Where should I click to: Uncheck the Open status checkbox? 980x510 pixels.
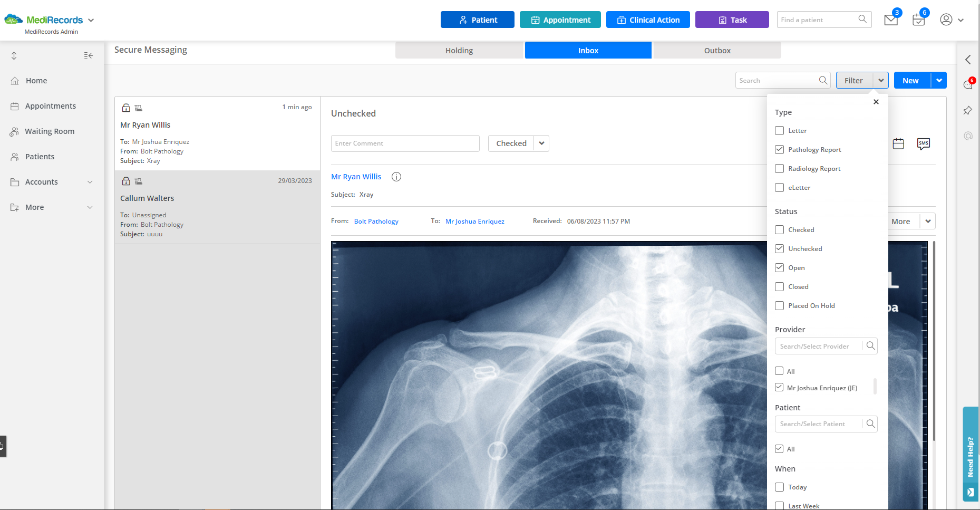tap(779, 267)
